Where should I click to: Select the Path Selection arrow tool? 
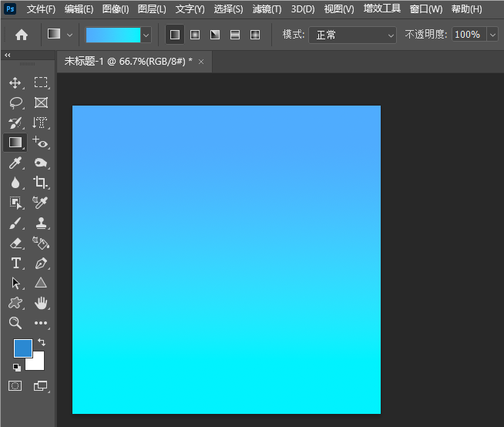pos(15,283)
